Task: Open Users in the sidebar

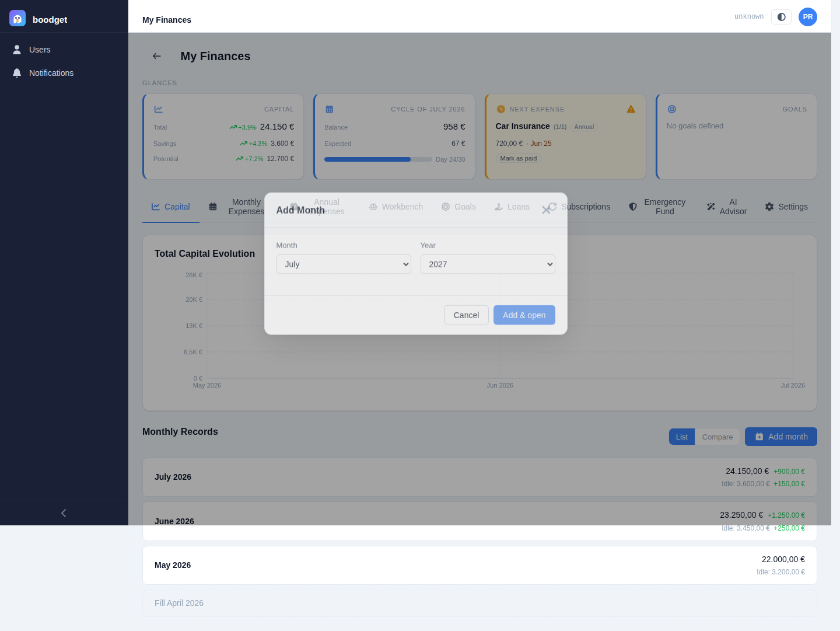Action: click(64, 50)
